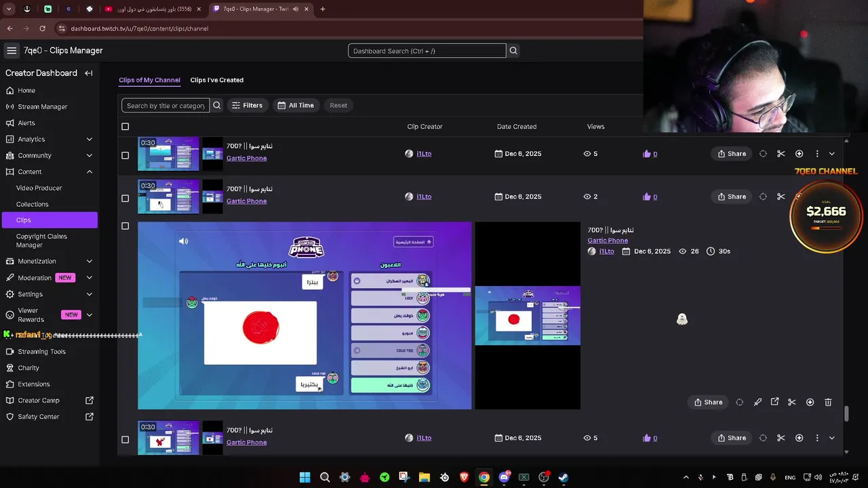Focus the Search by title or category field
The image size is (868, 488).
pyautogui.click(x=165, y=105)
